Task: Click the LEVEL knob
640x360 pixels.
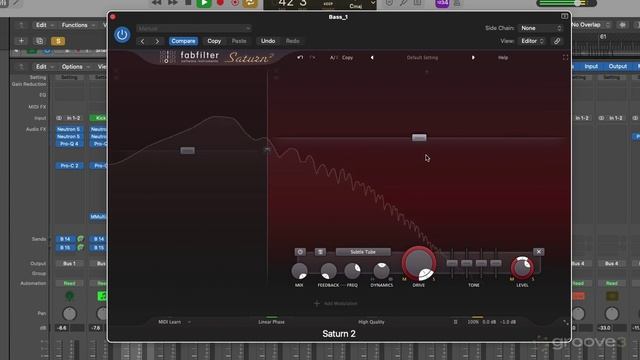Action: pyautogui.click(x=522, y=268)
